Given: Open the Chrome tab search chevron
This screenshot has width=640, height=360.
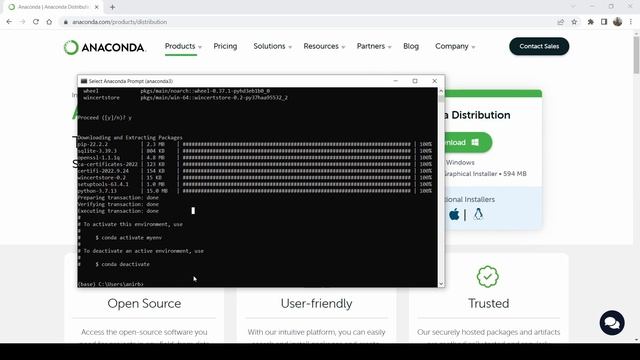Looking at the screenshot, I should coord(573,7).
